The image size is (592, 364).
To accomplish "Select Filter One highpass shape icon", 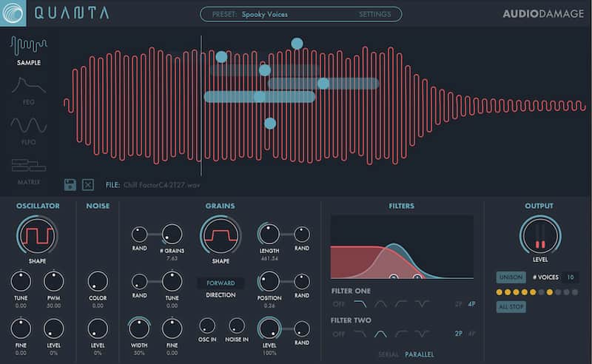I will tap(401, 303).
